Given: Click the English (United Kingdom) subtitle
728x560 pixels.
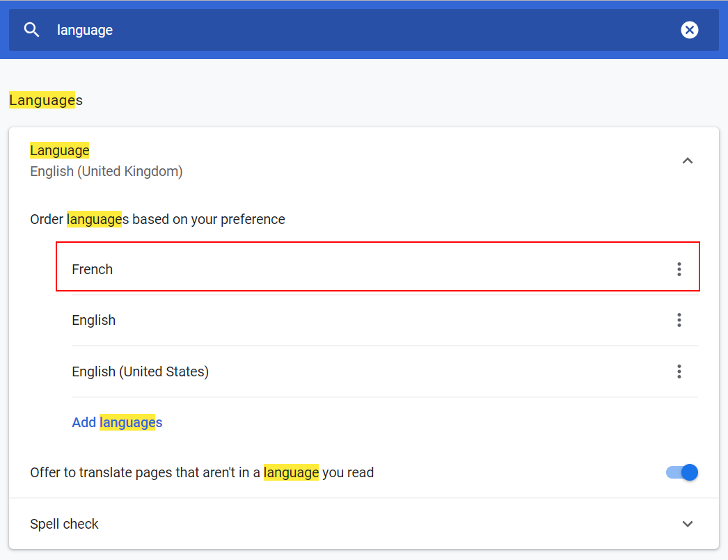Looking at the screenshot, I should (106, 171).
